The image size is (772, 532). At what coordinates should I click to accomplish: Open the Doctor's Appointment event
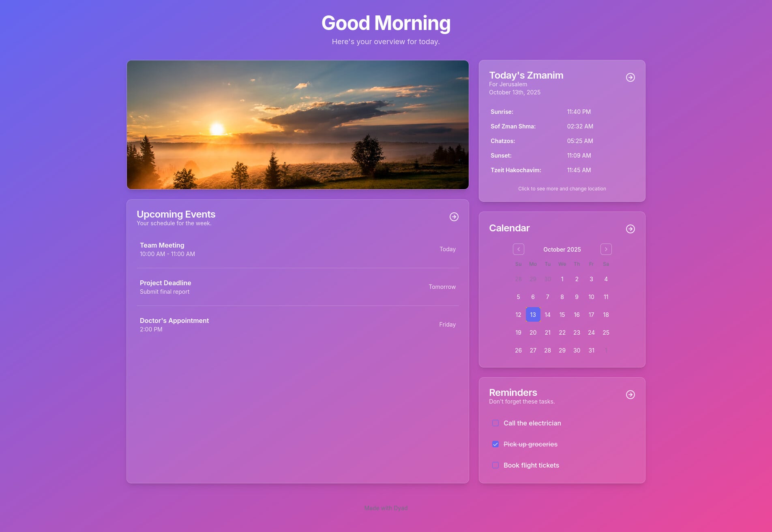pos(298,325)
